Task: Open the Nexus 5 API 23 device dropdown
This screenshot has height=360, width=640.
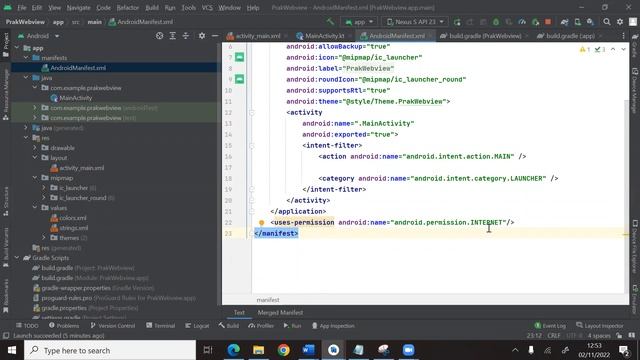Action: pos(415,22)
